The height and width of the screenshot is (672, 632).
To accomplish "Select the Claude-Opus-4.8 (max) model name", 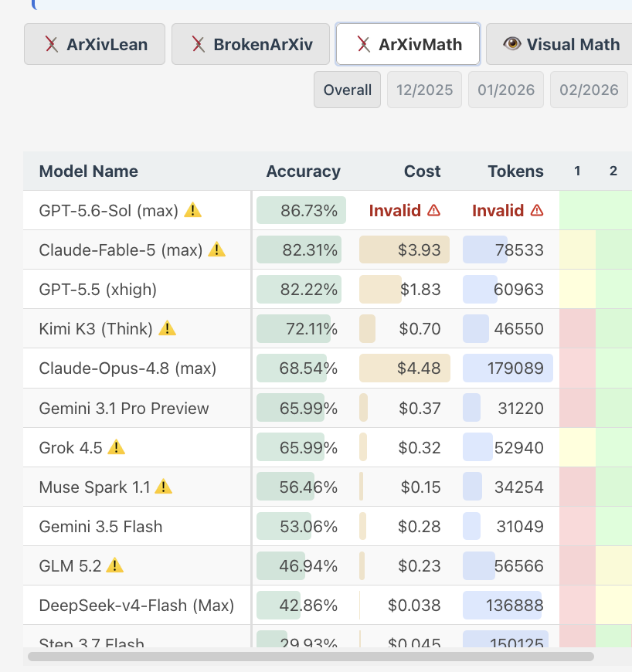I will (127, 368).
